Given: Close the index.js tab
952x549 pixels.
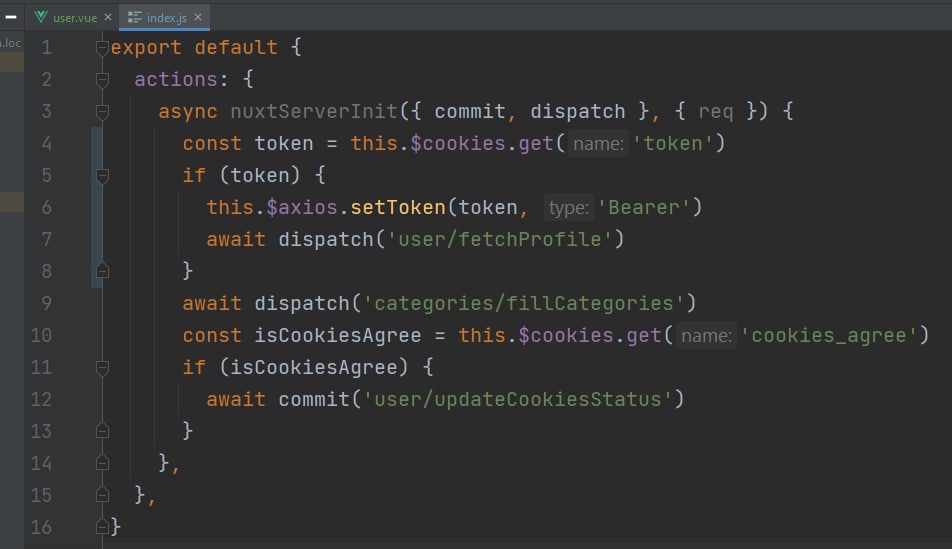Looking at the screenshot, I should pos(198,17).
